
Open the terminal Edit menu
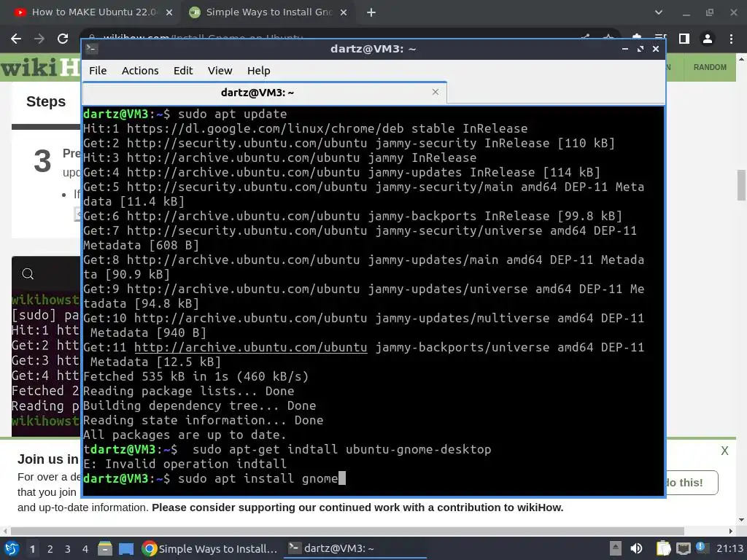pyautogui.click(x=183, y=71)
